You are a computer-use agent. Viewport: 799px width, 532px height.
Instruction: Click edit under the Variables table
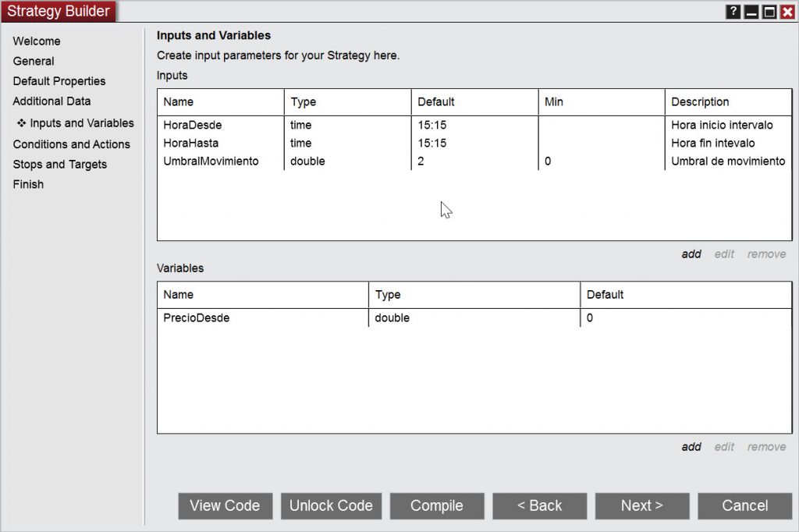[724, 446]
